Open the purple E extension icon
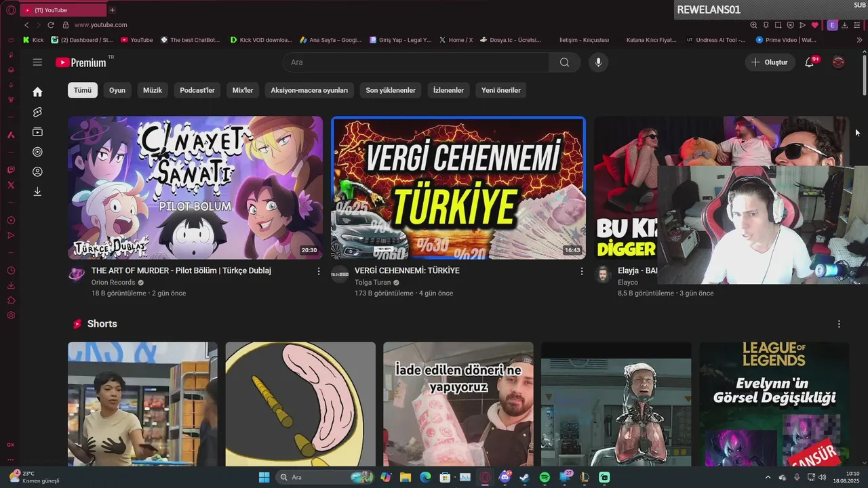Viewport: 868px width, 488px height. point(832,25)
